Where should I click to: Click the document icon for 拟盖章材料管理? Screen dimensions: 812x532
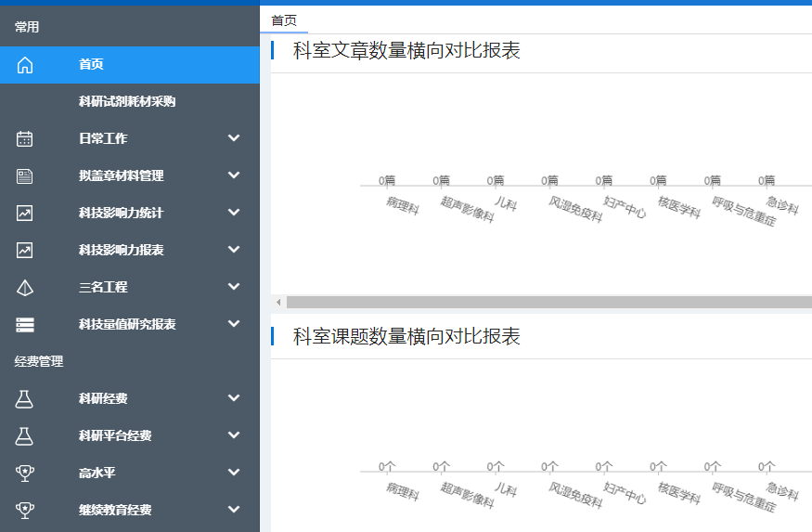pyautogui.click(x=25, y=175)
